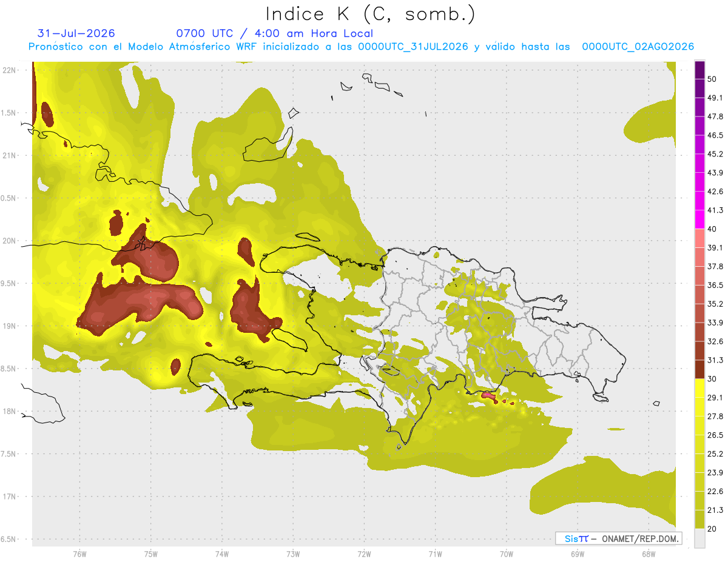
Task: Click the 0700 UTC local time text
Action: coord(274,33)
